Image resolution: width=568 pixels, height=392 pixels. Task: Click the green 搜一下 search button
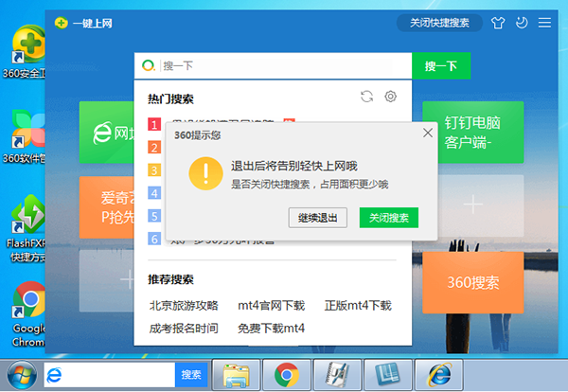click(x=441, y=66)
